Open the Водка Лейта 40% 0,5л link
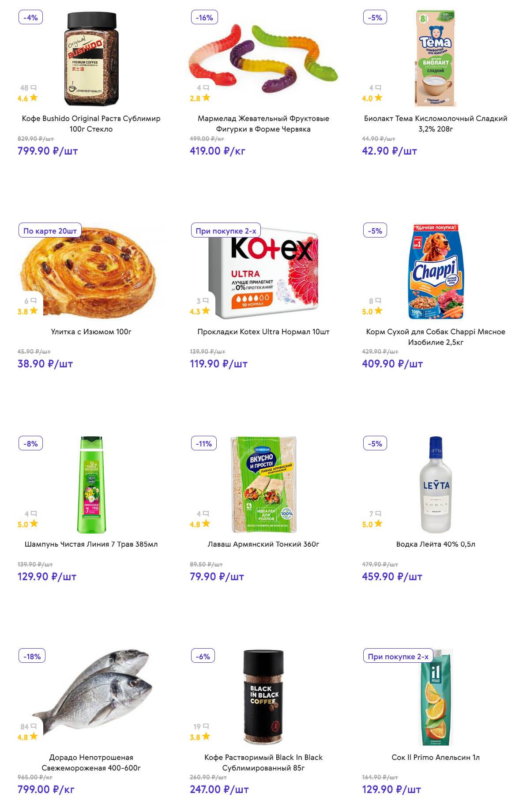 (436, 544)
